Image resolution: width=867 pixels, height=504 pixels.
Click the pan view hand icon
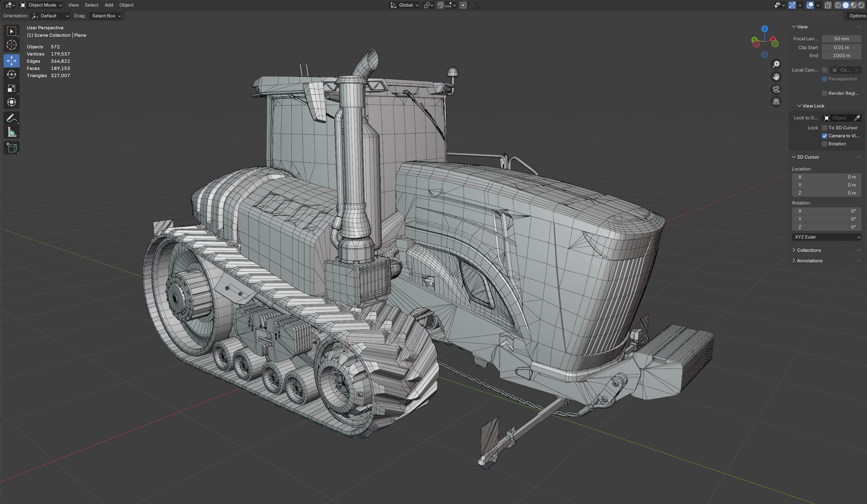(x=776, y=77)
